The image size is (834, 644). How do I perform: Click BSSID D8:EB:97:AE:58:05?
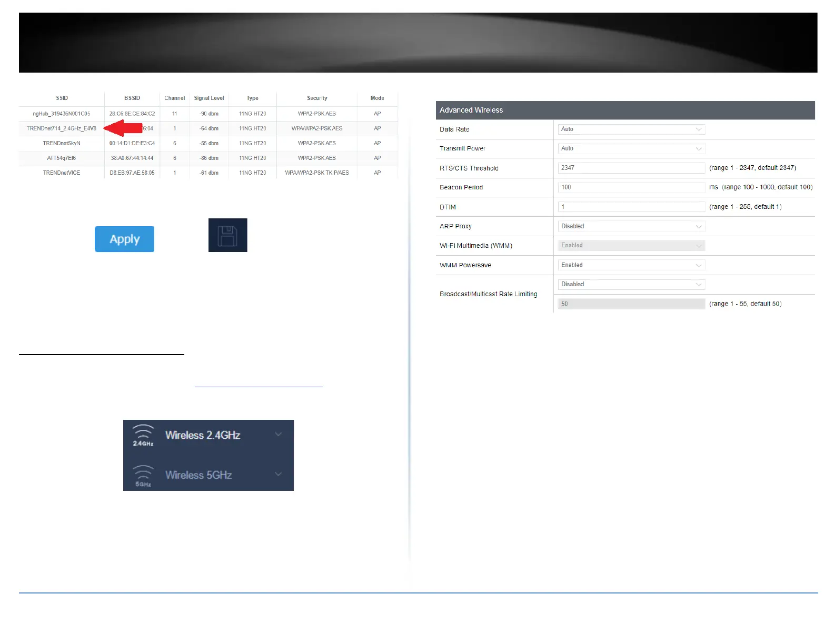(x=132, y=173)
